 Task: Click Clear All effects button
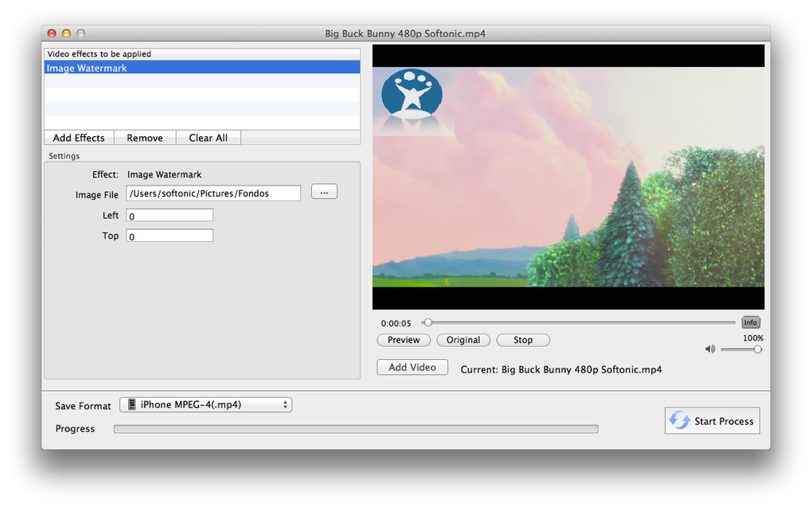(209, 138)
